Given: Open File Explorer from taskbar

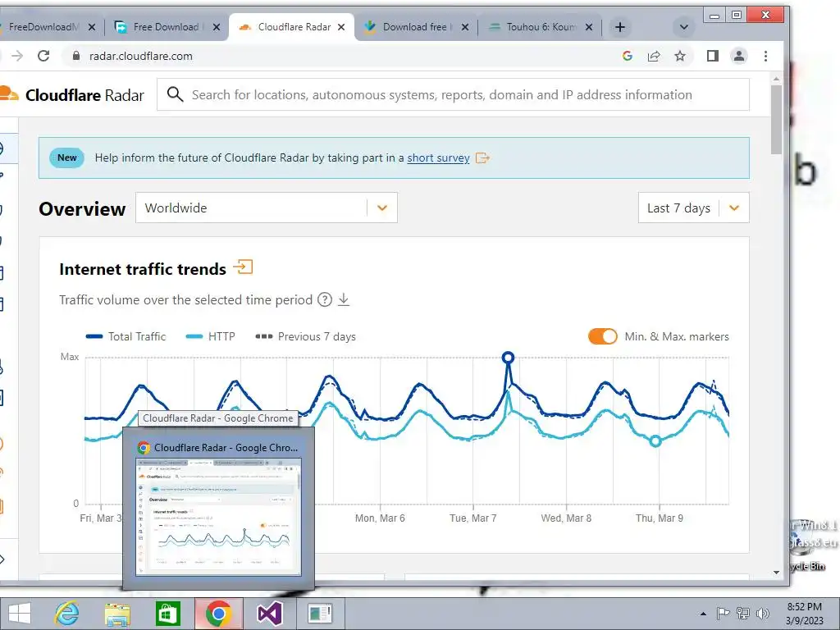Looking at the screenshot, I should pos(116,614).
